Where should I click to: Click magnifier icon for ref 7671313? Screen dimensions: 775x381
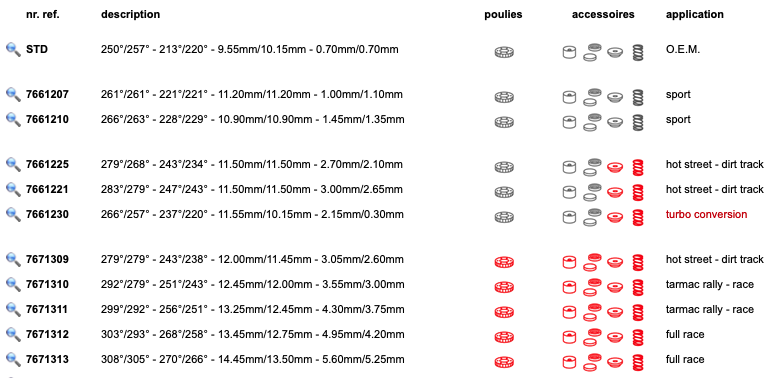(13, 360)
